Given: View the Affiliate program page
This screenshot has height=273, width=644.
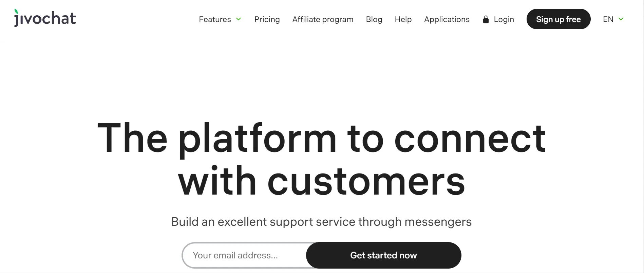Looking at the screenshot, I should [x=323, y=19].
